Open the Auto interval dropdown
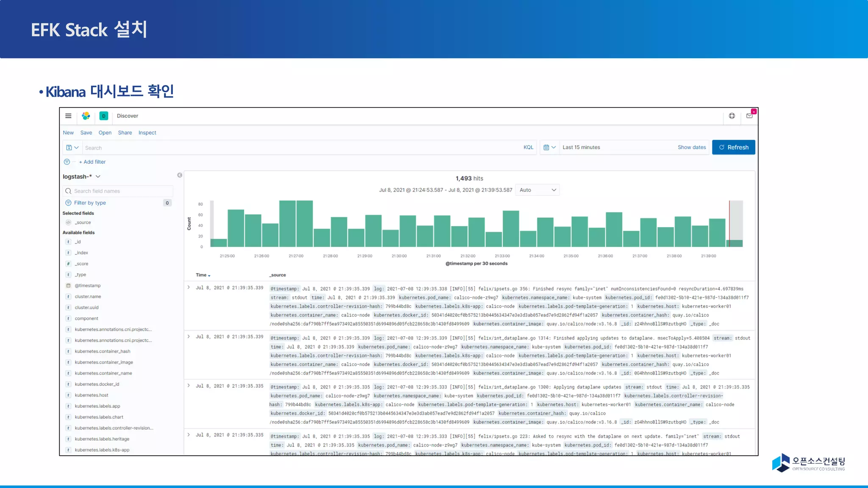The width and height of the screenshot is (868, 488). pos(537,190)
